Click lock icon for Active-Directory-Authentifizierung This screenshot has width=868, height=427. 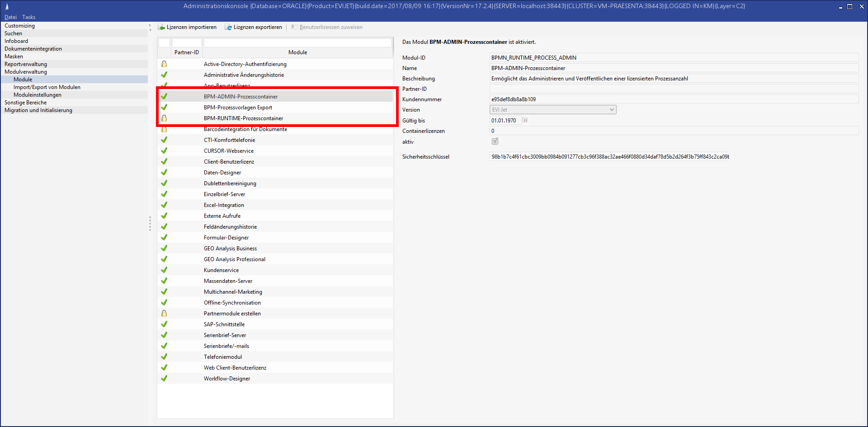[x=164, y=64]
